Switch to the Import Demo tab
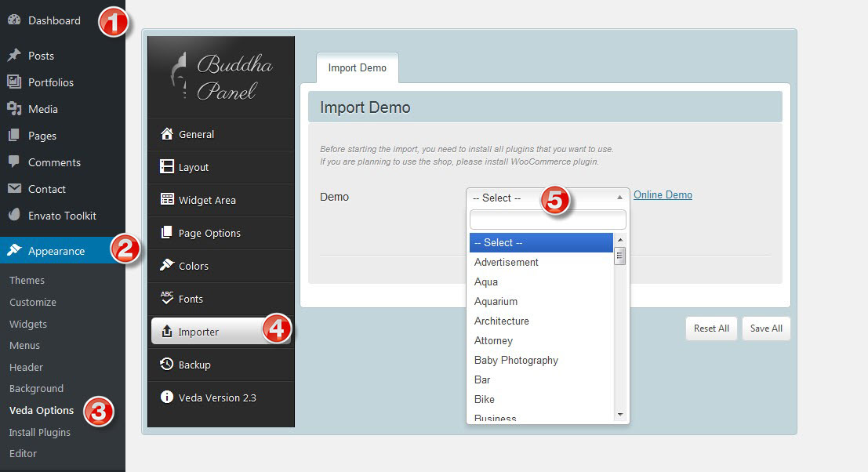 357,67
